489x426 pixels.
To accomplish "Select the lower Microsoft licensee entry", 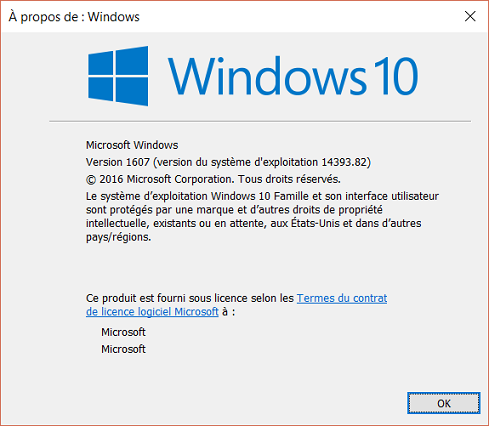I will pos(123,349).
